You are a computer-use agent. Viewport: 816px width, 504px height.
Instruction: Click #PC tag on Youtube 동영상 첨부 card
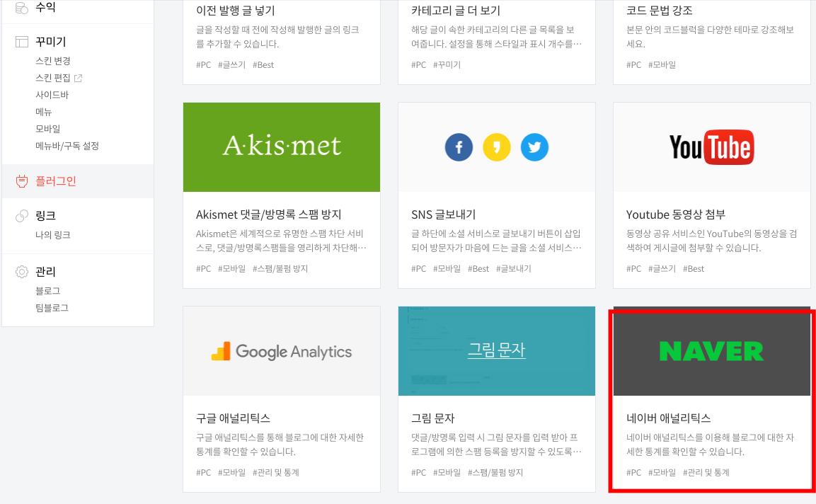click(634, 269)
